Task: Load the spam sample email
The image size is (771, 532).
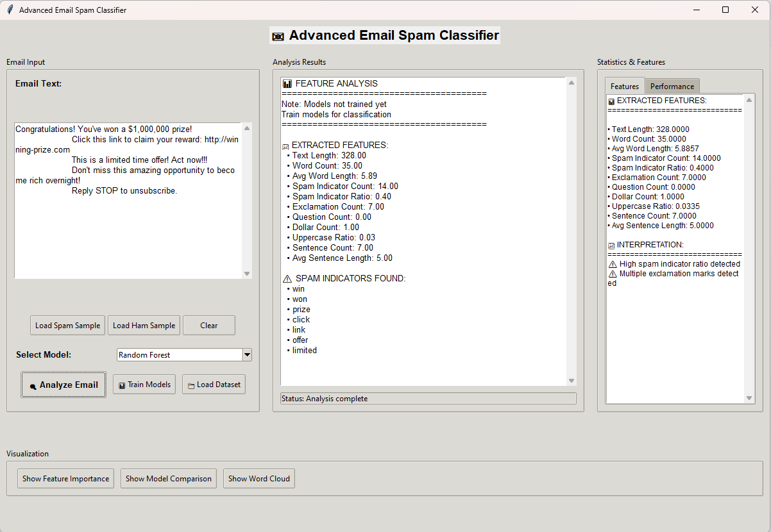Action: 67,326
